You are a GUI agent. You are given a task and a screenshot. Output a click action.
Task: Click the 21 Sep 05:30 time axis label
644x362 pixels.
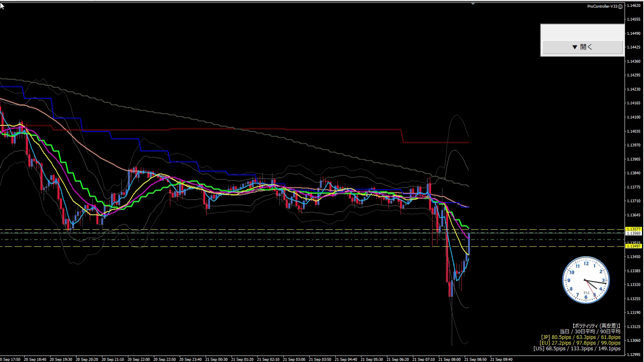point(372,359)
